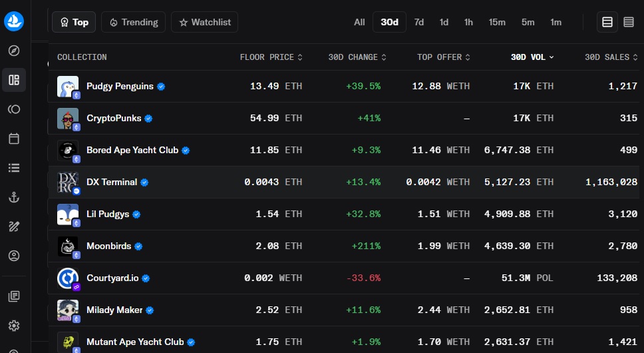
Task: Sort by the 30D Vol column
Action: [532, 57]
